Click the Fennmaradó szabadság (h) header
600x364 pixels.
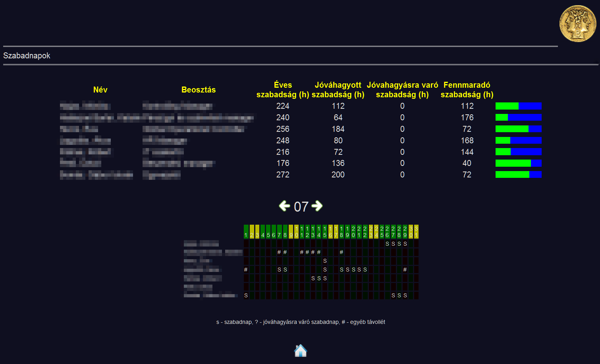point(467,90)
